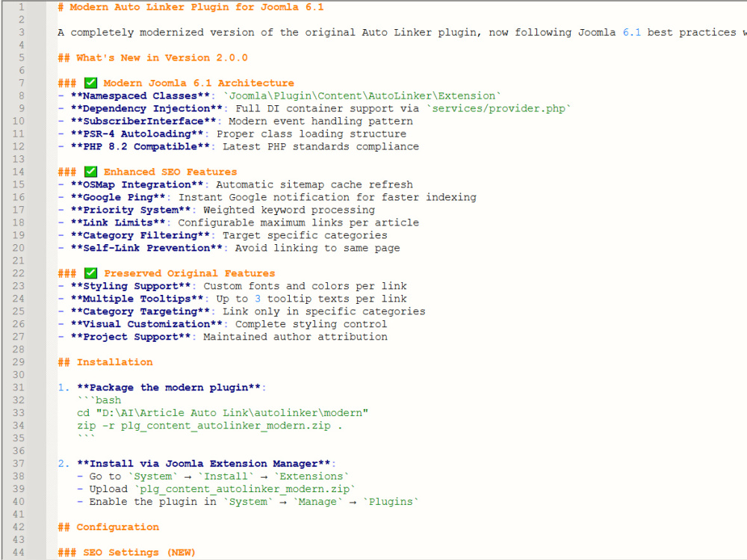
Task: Click the text "What's New in Version 2.0.0"
Action: [x=162, y=57]
